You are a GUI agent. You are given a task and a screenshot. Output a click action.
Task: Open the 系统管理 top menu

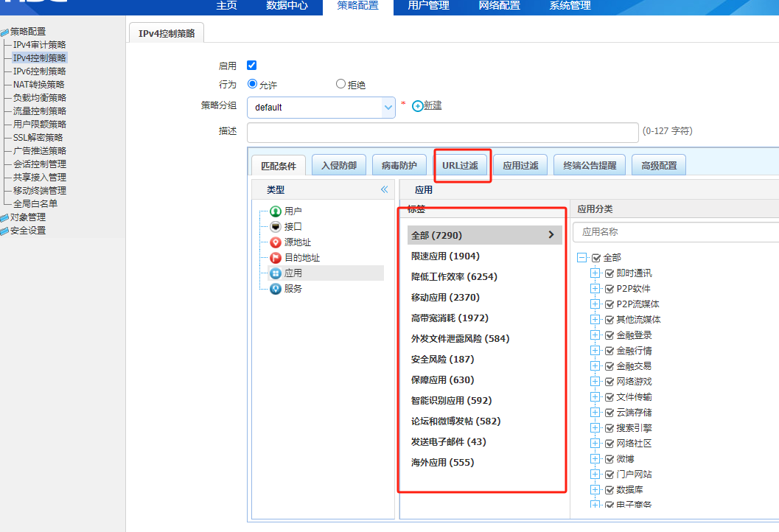[570, 5]
